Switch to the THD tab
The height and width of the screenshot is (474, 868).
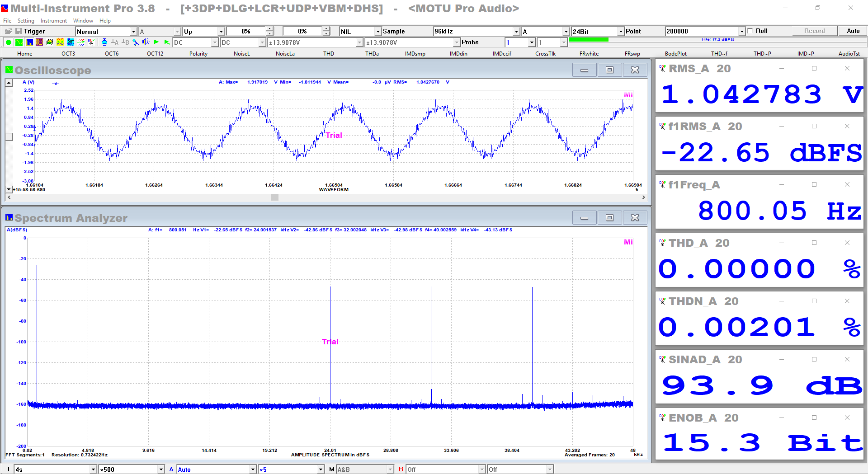pyautogui.click(x=329, y=53)
